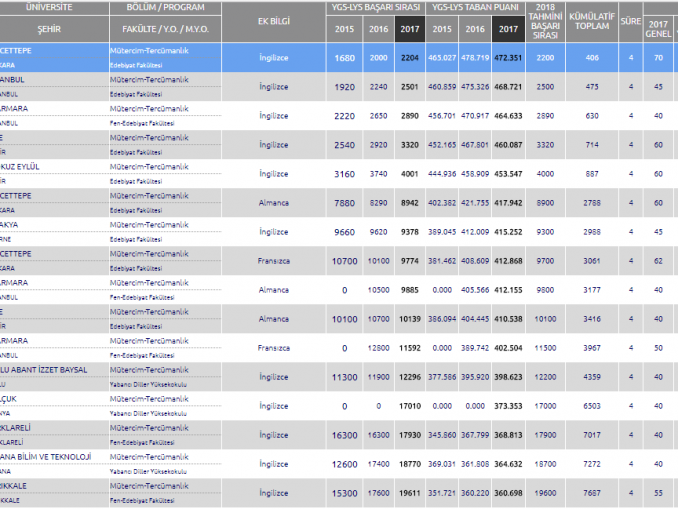Click the 2018 estimated rank value 19600
Viewport: 678px width, 509px height.
545,493
